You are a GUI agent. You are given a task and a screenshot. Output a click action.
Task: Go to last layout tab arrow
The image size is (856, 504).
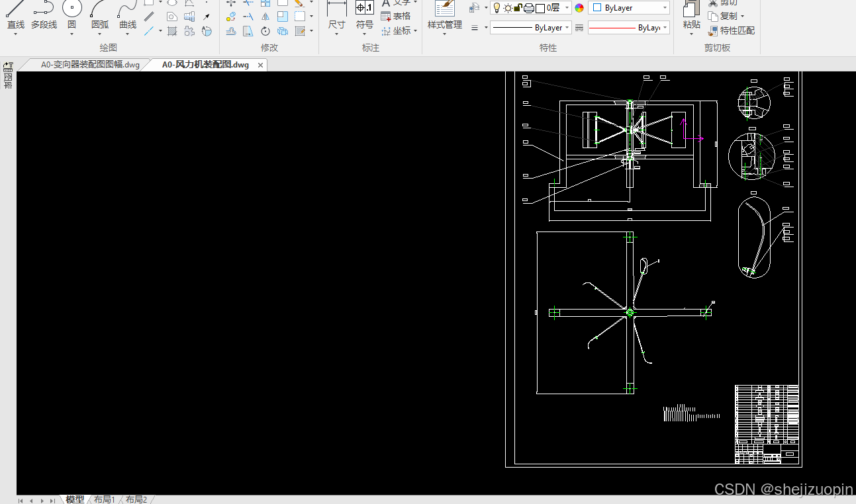52,501
